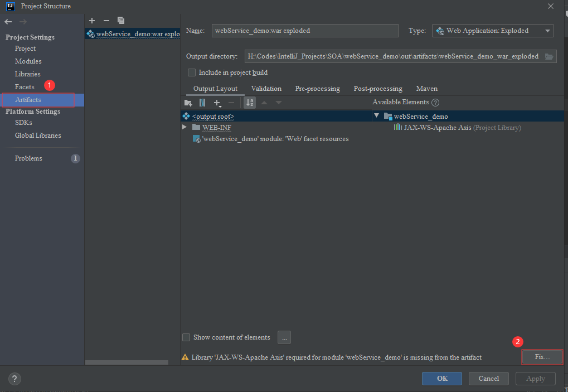Click JAX-WS-Apache Axis library icon

tap(398, 127)
